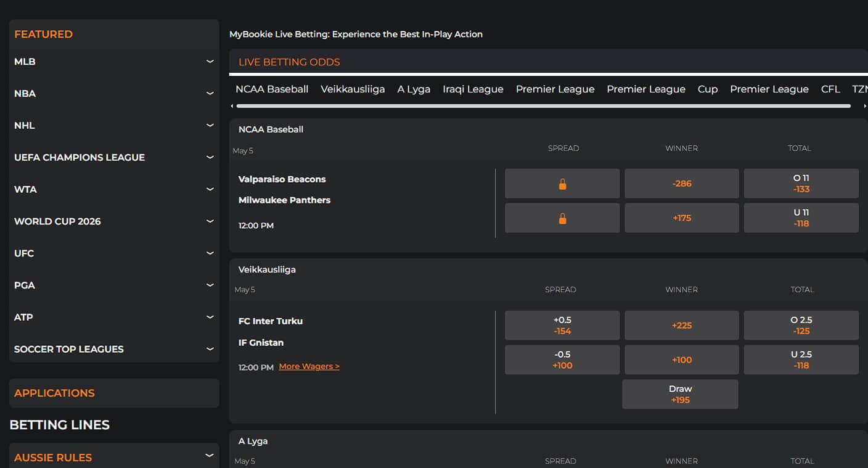Screen dimensions: 868x468
Task: Click the league tabs horizontal scrollbar
Action: 544,106
